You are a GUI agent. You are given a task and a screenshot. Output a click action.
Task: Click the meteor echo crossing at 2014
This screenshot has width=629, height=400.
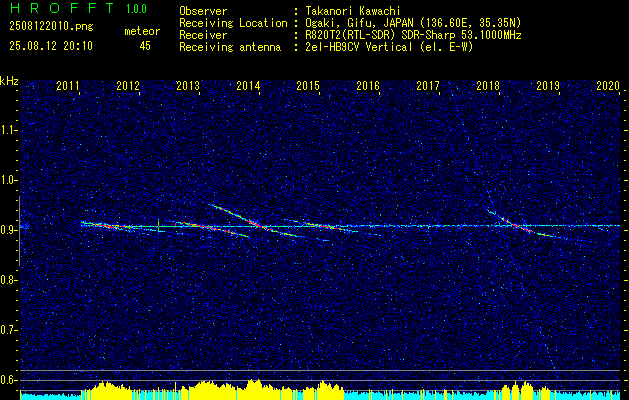(x=261, y=226)
